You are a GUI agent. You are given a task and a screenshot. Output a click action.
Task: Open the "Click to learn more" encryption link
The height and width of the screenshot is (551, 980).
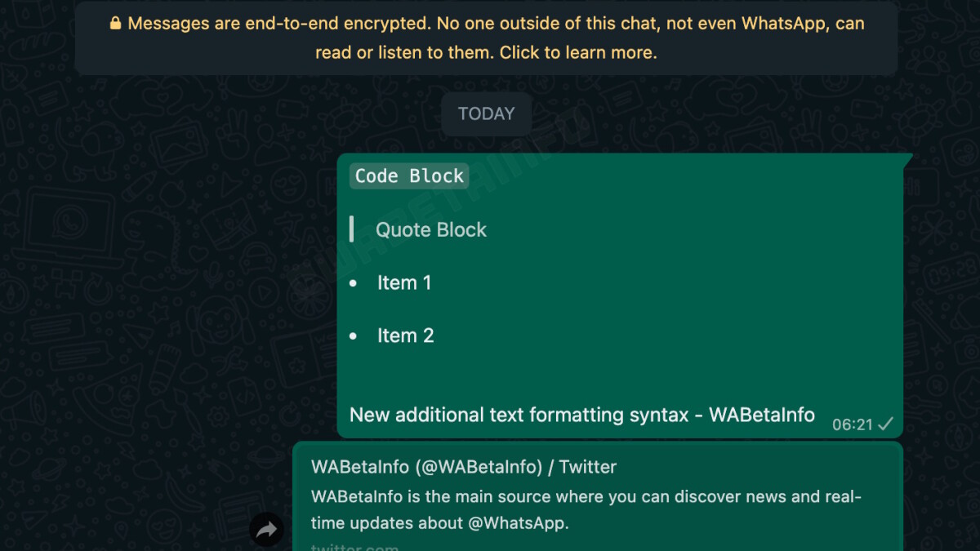(577, 53)
